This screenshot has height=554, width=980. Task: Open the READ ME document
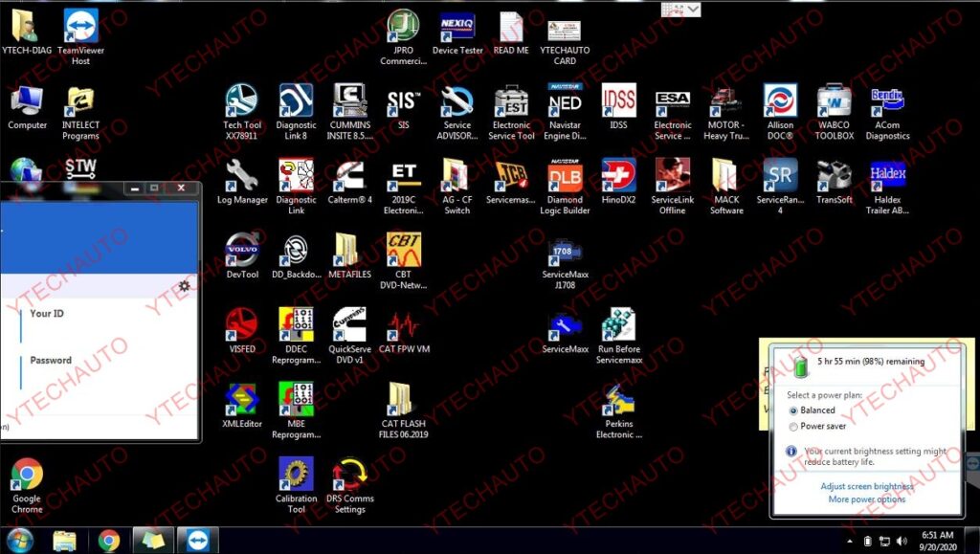(x=511, y=33)
